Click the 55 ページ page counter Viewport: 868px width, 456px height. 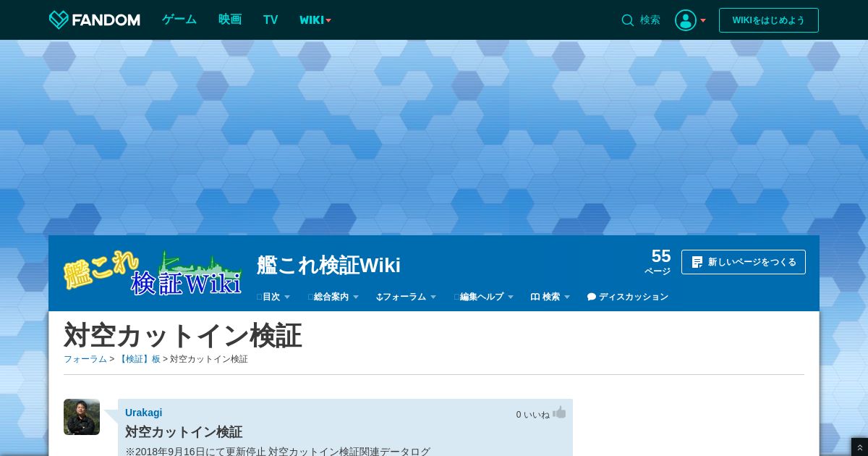tap(658, 261)
